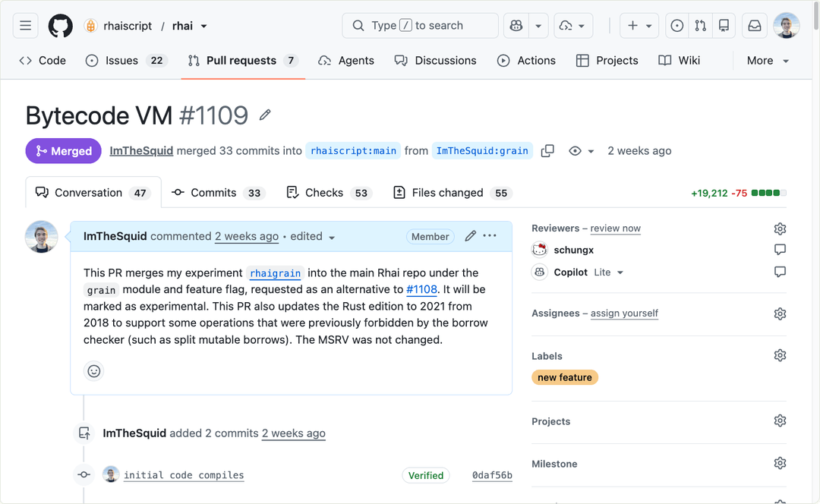Click the purple Merged status badge
The image size is (820, 504).
click(63, 151)
